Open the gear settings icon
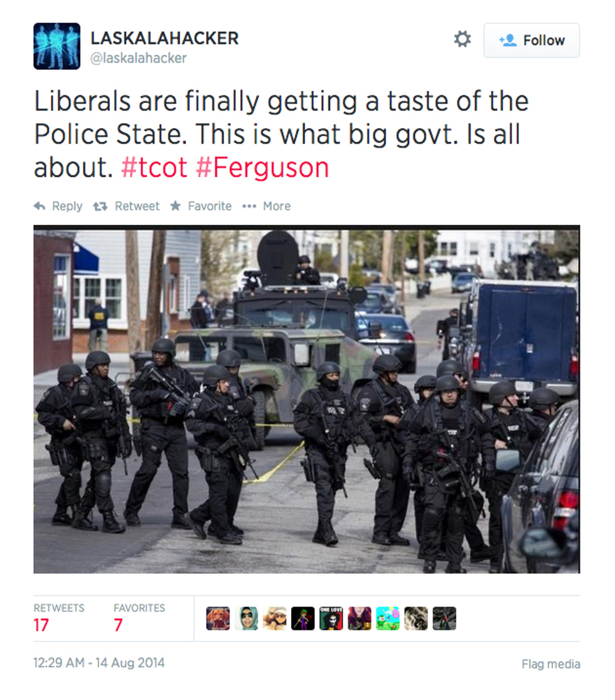The image size is (615, 700). (463, 40)
